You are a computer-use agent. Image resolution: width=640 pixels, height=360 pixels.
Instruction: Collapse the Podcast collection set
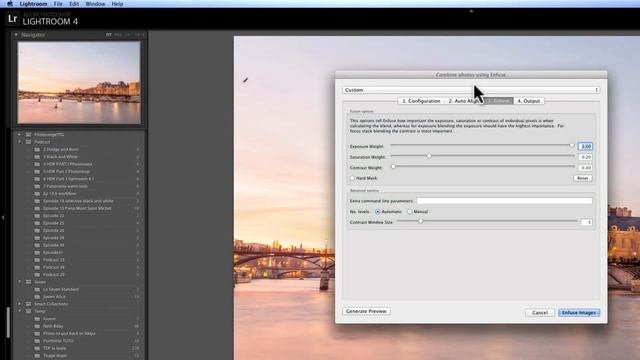tap(19, 142)
